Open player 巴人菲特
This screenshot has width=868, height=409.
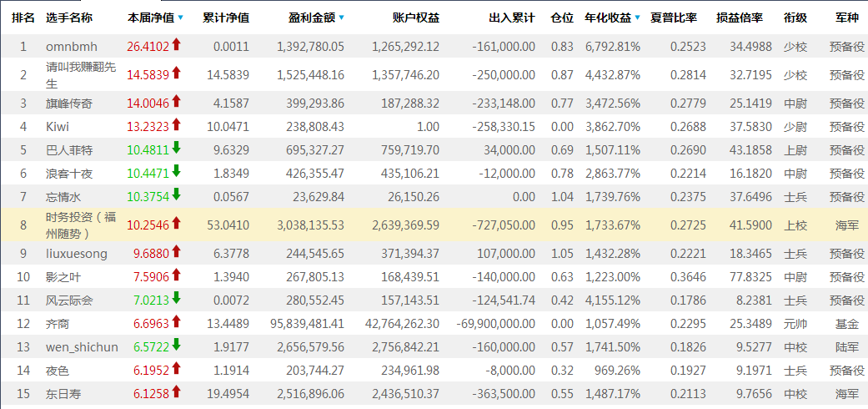(x=69, y=150)
